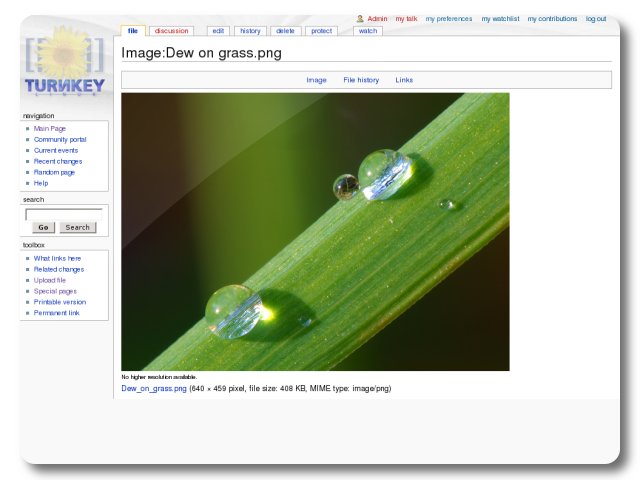Click the log out link
Image resolution: width=640 pixels, height=480 pixels.
point(596,19)
